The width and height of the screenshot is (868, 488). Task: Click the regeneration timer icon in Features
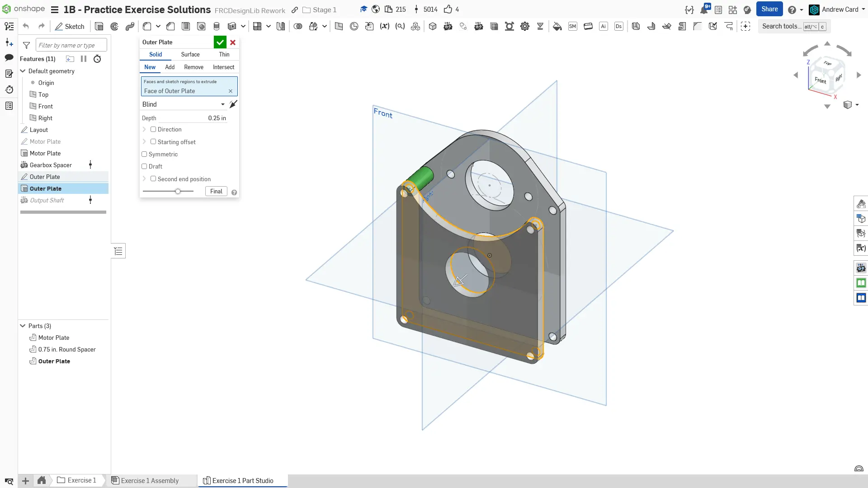(97, 59)
